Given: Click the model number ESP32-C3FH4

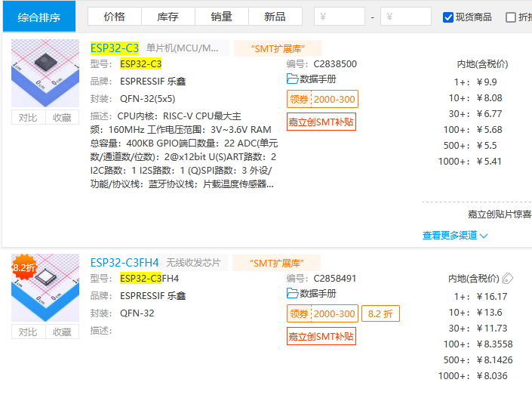Looking at the screenshot, I should pyautogui.click(x=149, y=278).
